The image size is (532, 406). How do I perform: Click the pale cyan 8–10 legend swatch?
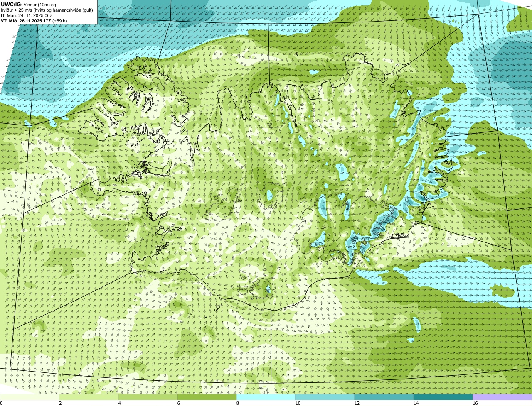pos(266,397)
